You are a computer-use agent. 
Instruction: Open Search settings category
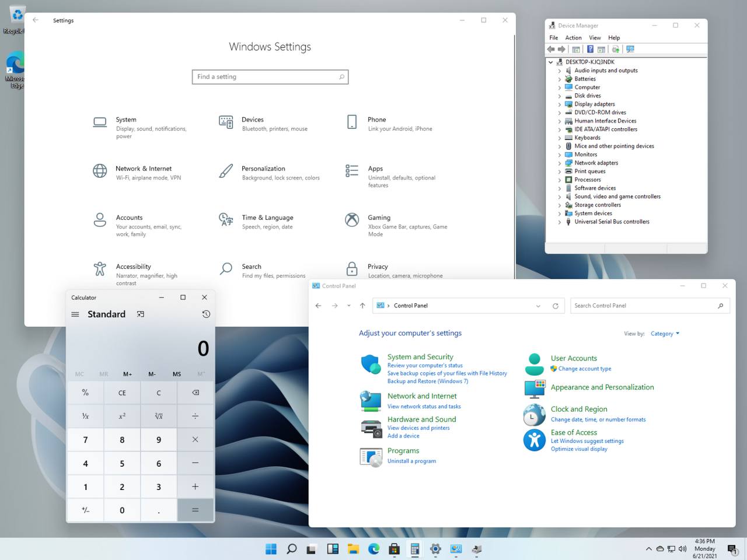[263, 270]
